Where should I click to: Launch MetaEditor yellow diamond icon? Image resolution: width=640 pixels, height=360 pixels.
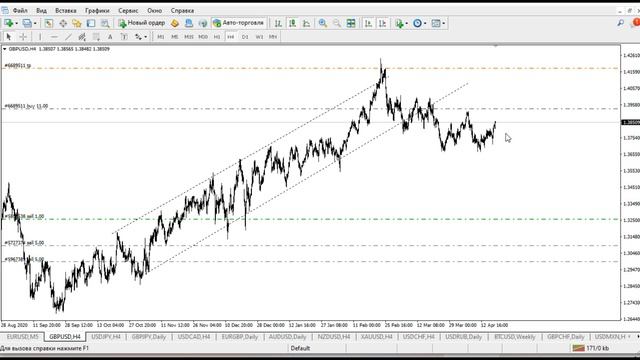[x=175, y=23]
